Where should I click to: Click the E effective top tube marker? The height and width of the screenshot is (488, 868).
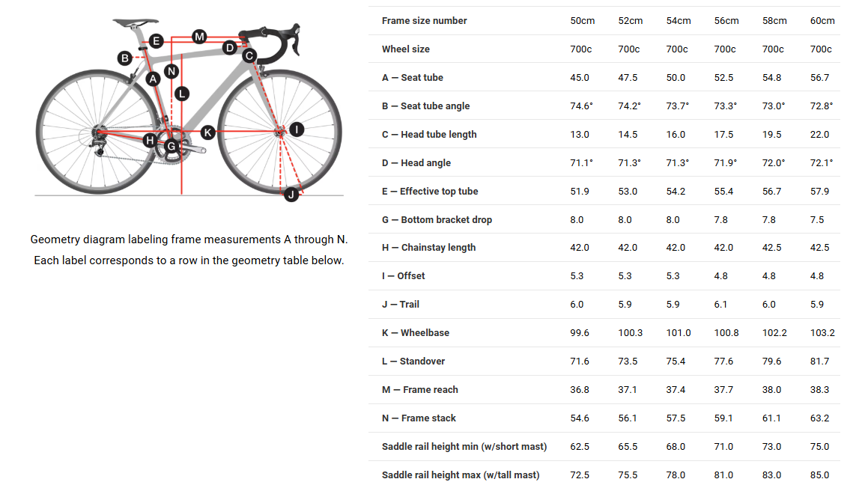pos(156,41)
